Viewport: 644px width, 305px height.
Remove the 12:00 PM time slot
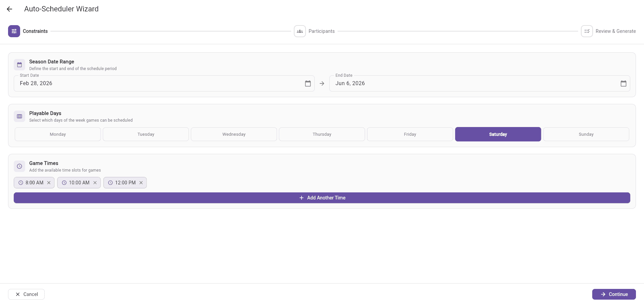click(141, 183)
